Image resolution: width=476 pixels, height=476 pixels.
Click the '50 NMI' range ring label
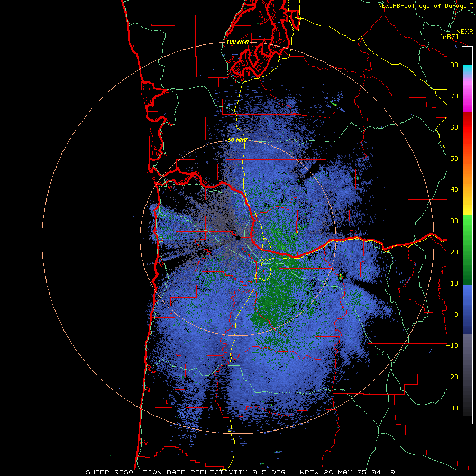click(237, 140)
